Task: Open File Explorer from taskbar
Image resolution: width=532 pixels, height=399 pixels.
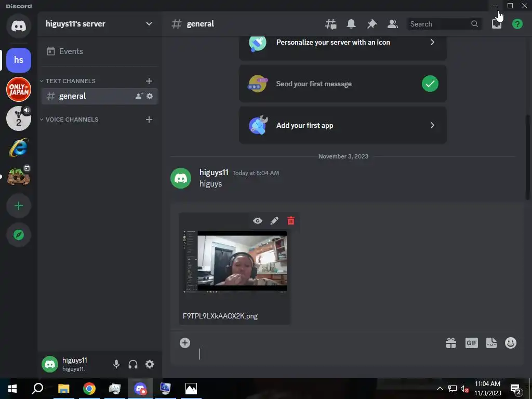Action: 63,389
